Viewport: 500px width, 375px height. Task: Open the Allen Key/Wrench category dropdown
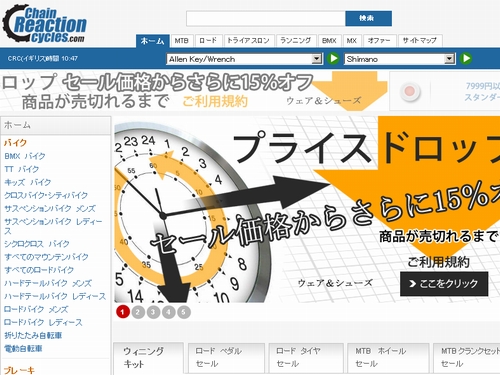tap(244, 59)
